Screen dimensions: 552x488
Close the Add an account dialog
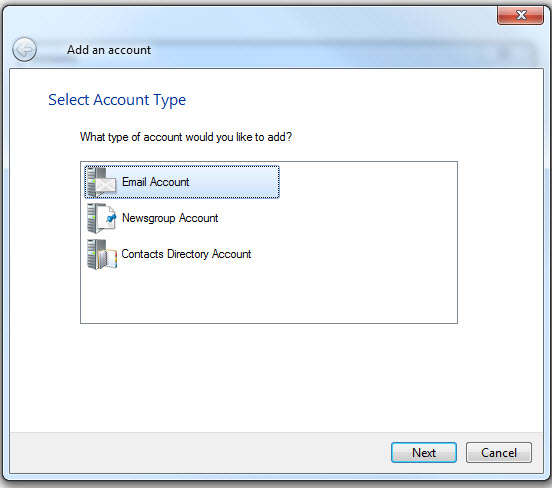point(520,15)
